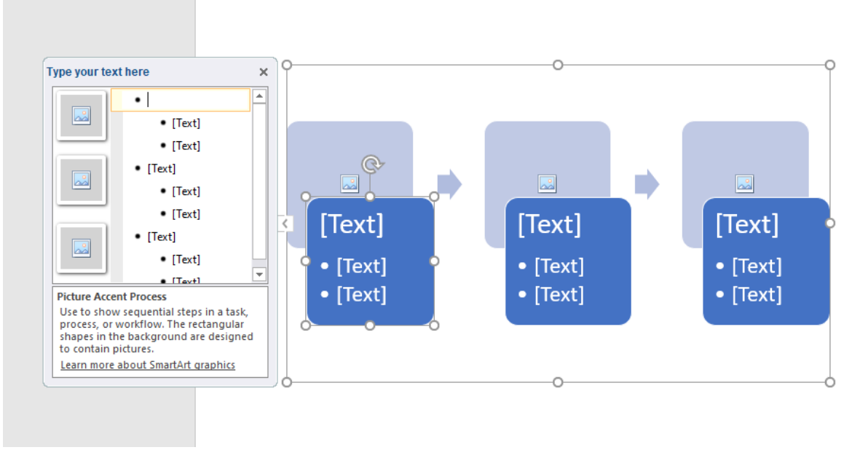868x450 pixels.
Task: Select the third top-level [Text] bullet in text pane
Action: click(x=162, y=237)
